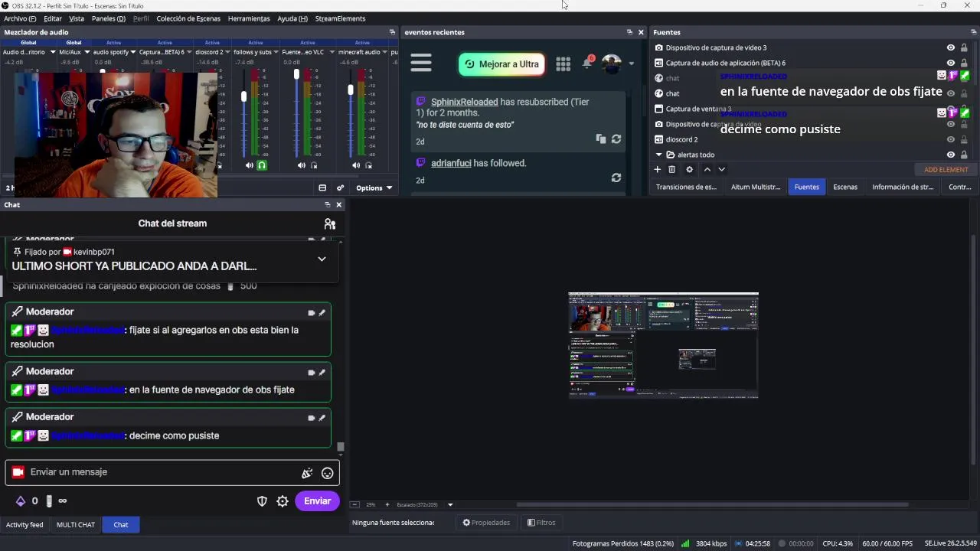Open the chat community users icon
The height and width of the screenshot is (551, 980).
(x=330, y=223)
